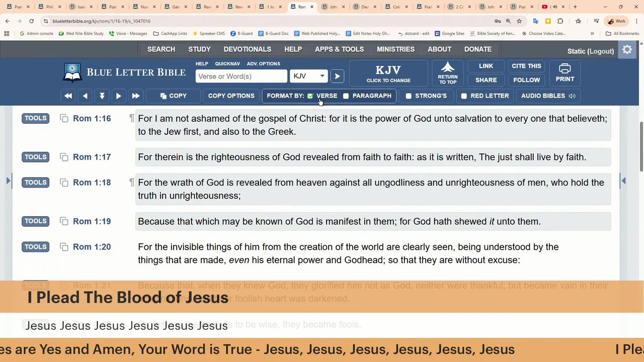Go to next verse arrow
The height and width of the screenshot is (362, 644).
tap(118, 96)
